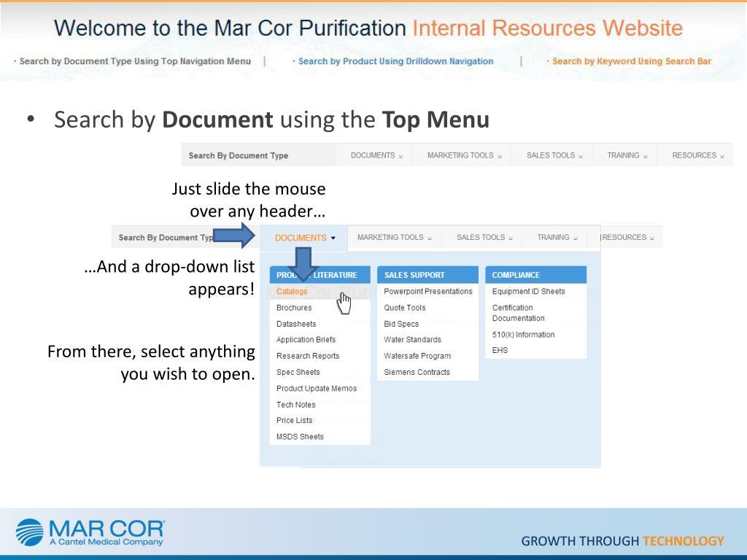Viewport: 747px width, 560px height.
Task: Click Search By Document Type label in upper bar
Action: click(239, 156)
